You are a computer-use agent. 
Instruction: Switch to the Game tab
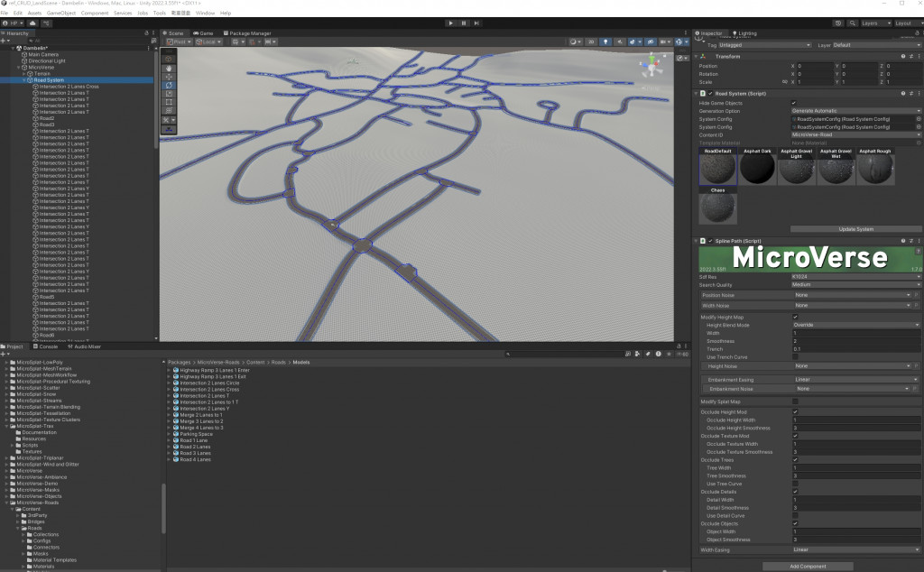(203, 33)
